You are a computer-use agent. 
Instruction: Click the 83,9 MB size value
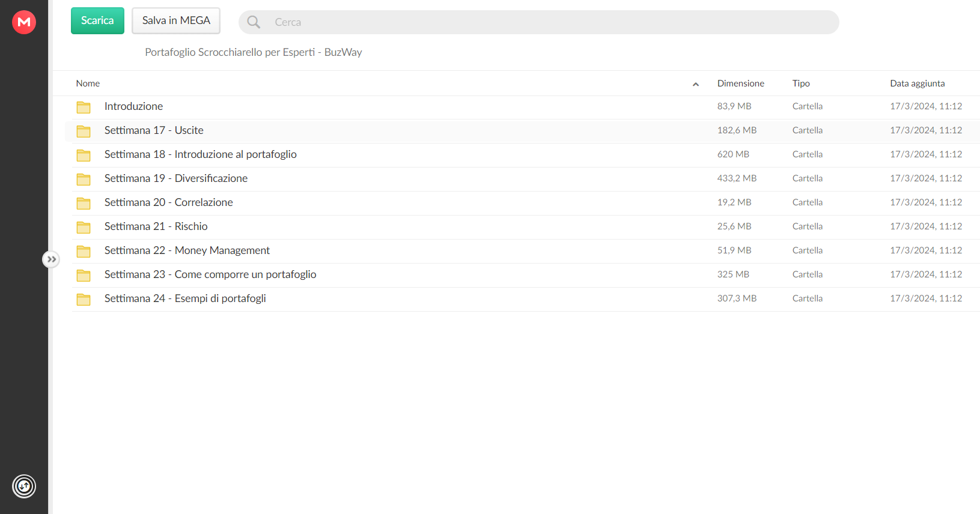[734, 106]
